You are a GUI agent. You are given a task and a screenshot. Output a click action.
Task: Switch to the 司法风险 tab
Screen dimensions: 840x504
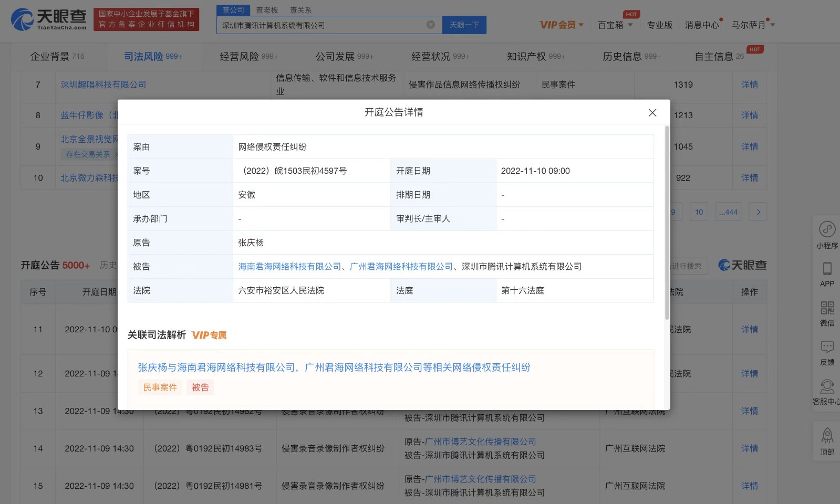point(153,56)
